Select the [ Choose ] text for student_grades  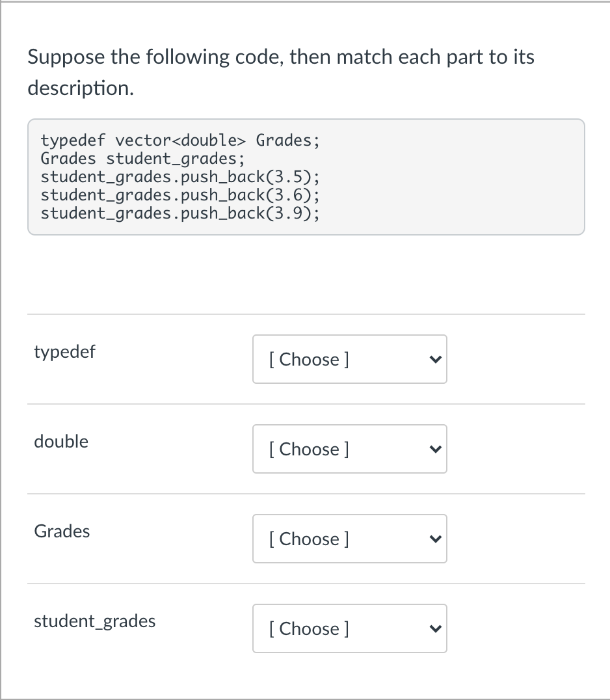308,628
